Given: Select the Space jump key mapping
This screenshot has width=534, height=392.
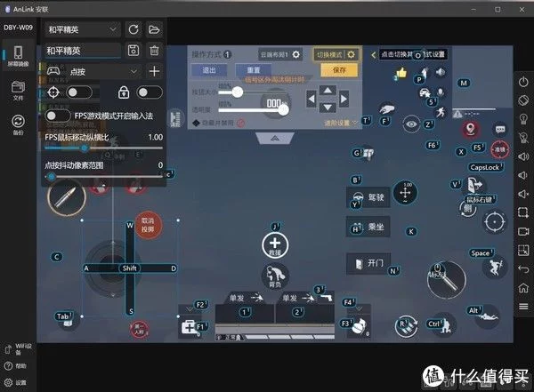Looking at the screenshot, I should pyautogui.click(x=481, y=253).
